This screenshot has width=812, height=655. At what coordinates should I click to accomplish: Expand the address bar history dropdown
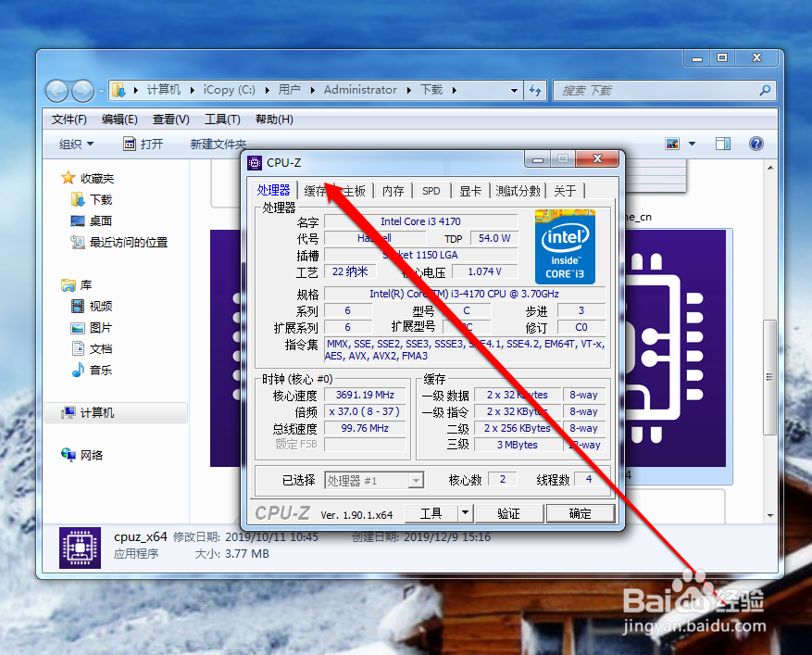coord(514,91)
